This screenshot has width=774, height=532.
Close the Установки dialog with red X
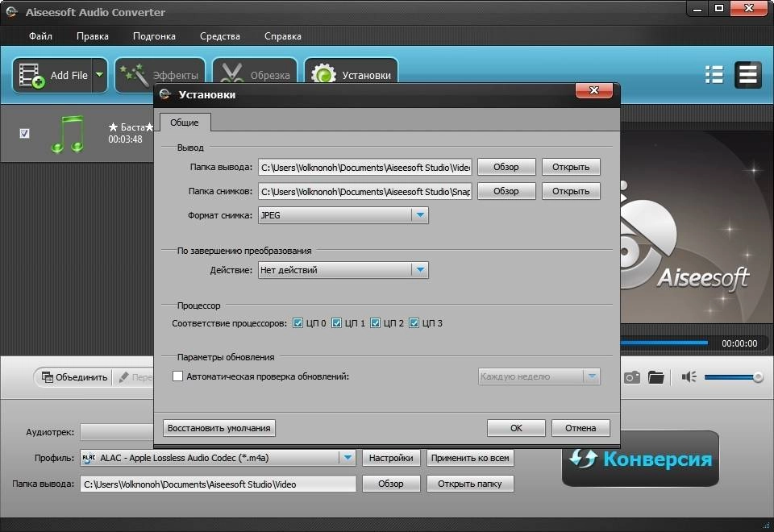594,90
